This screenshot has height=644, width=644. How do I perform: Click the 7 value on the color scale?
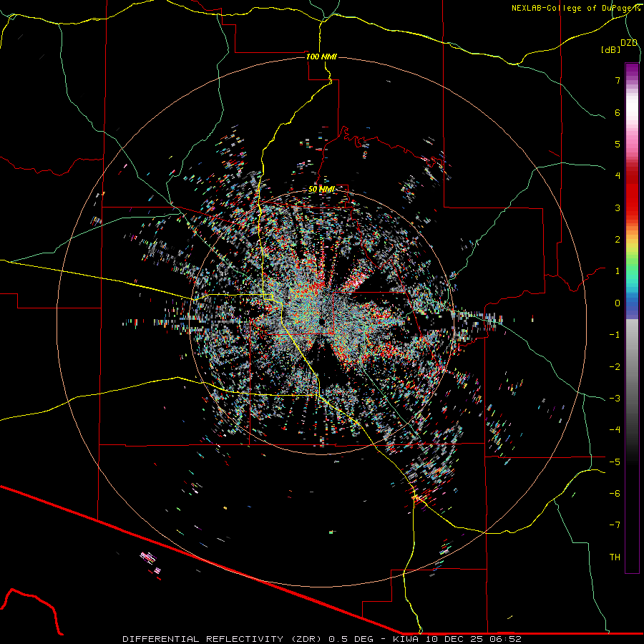618,80
